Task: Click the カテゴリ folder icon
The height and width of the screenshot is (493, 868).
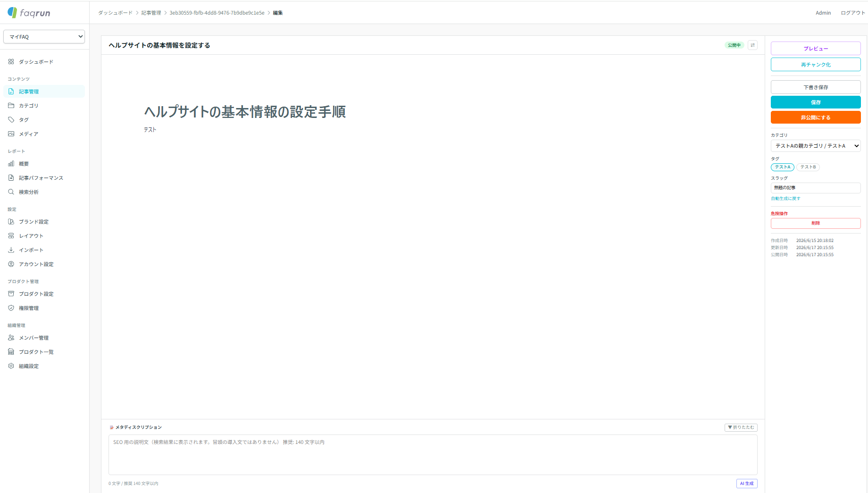Action: (x=11, y=106)
